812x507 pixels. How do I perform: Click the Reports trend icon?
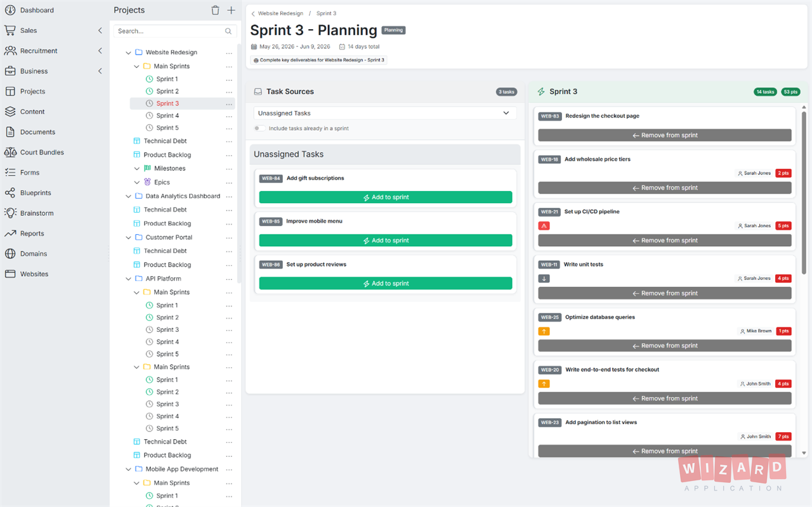(10, 234)
